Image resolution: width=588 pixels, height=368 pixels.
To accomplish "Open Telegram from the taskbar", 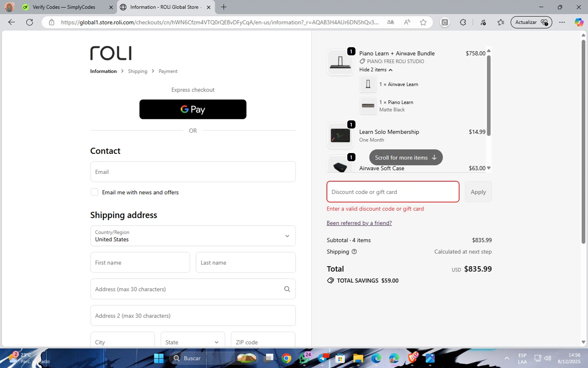I will coord(323,358).
